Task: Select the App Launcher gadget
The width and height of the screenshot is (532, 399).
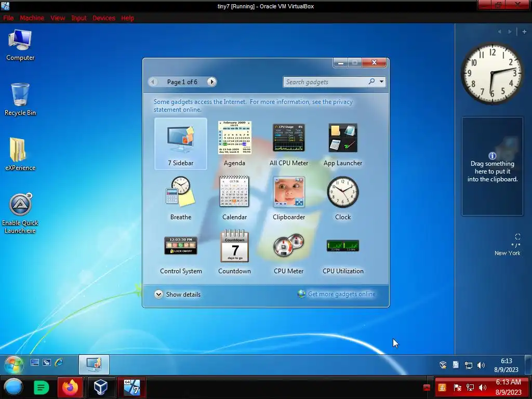Action: pos(343,138)
